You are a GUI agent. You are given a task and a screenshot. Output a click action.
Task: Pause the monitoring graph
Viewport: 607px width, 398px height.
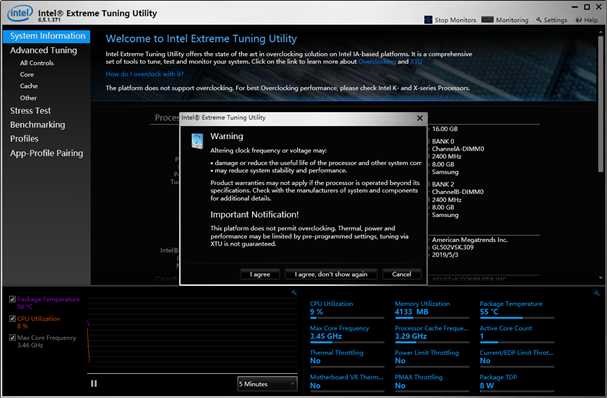tap(94, 383)
